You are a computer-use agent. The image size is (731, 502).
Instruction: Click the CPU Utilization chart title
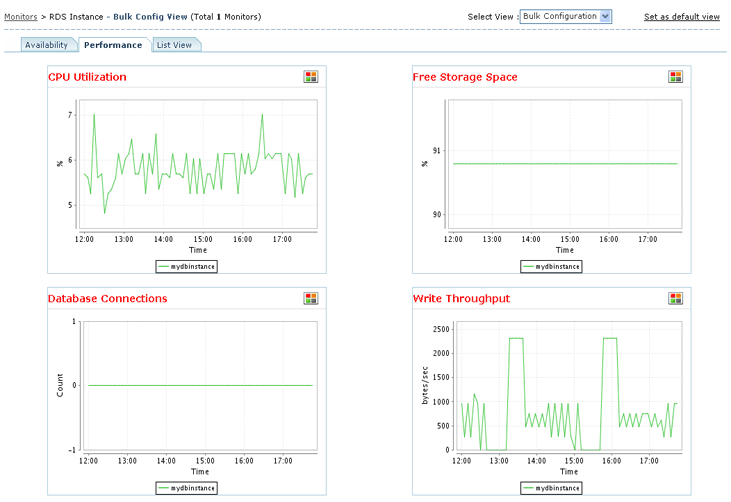[x=87, y=77]
